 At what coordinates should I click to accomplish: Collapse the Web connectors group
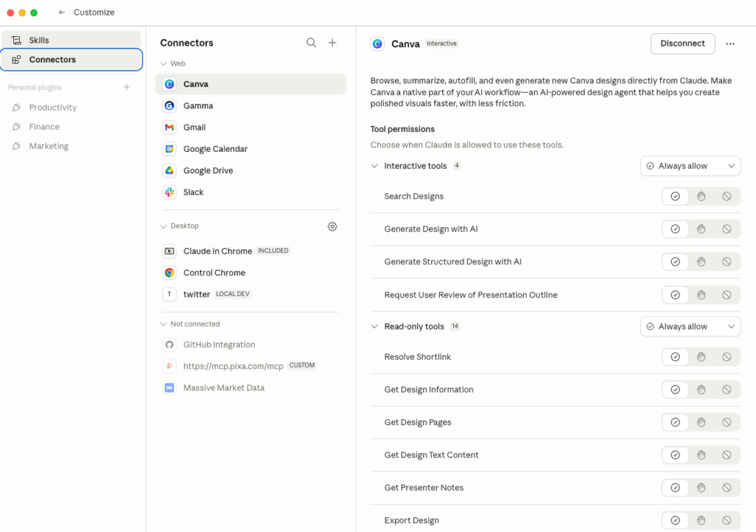pyautogui.click(x=164, y=64)
